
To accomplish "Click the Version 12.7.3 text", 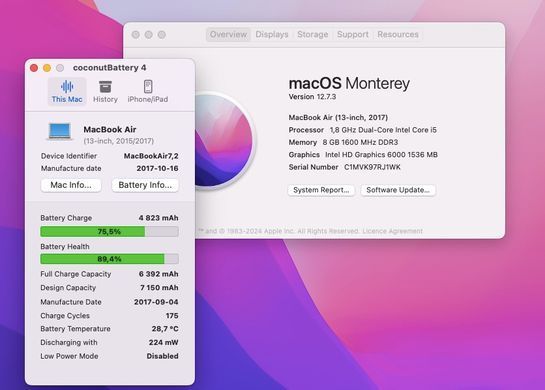I will pyautogui.click(x=312, y=97).
